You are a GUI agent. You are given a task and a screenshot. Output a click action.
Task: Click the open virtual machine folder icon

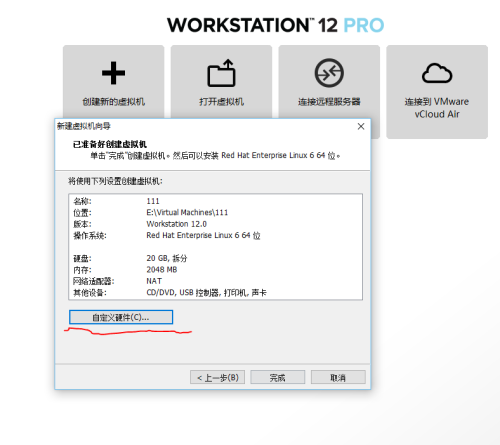click(221, 73)
